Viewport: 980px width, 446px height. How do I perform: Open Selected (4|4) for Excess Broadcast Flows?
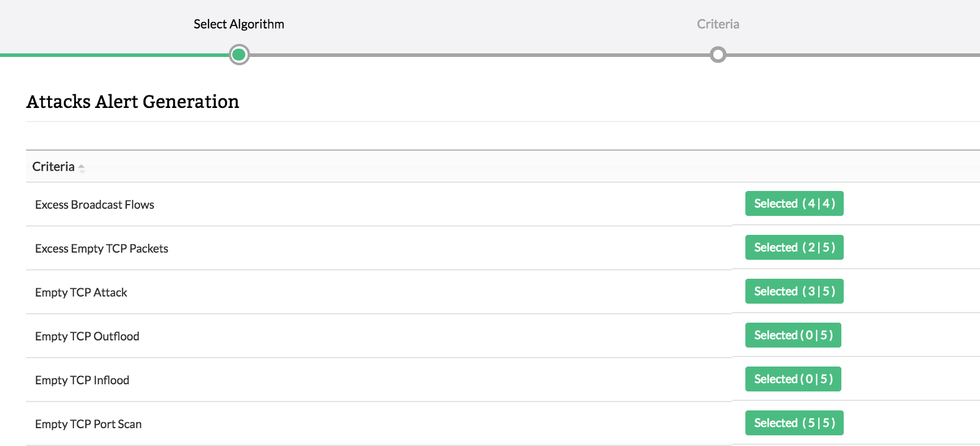[794, 203]
